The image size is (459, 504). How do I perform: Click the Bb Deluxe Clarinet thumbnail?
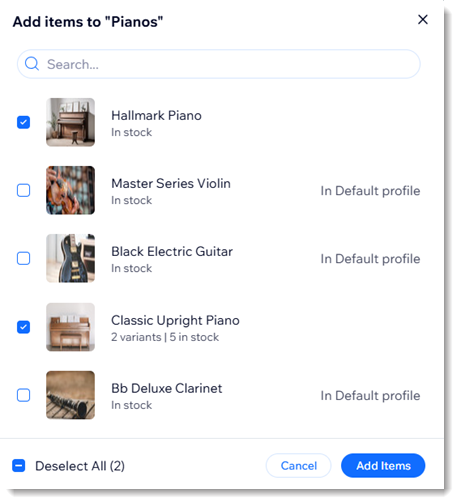click(x=70, y=395)
